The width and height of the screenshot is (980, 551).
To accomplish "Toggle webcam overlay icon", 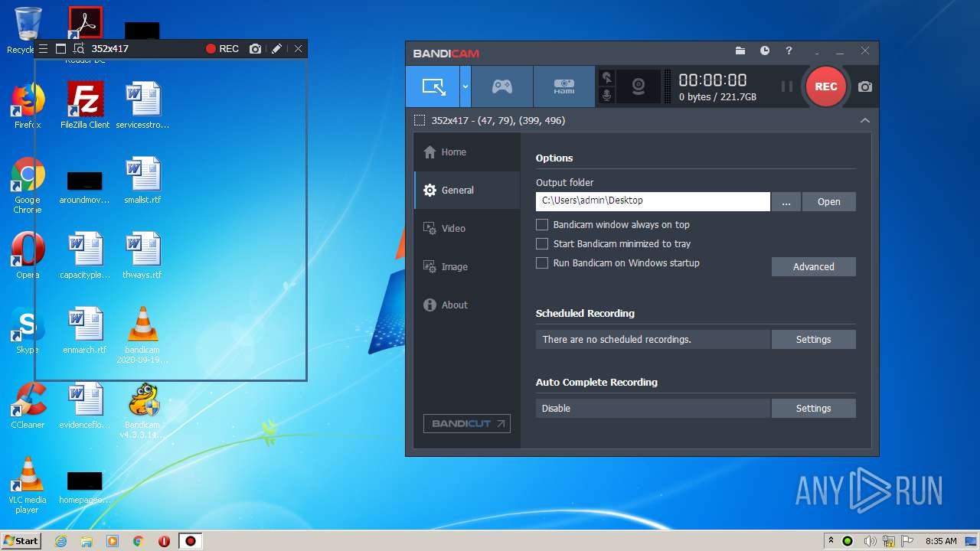I will click(639, 86).
